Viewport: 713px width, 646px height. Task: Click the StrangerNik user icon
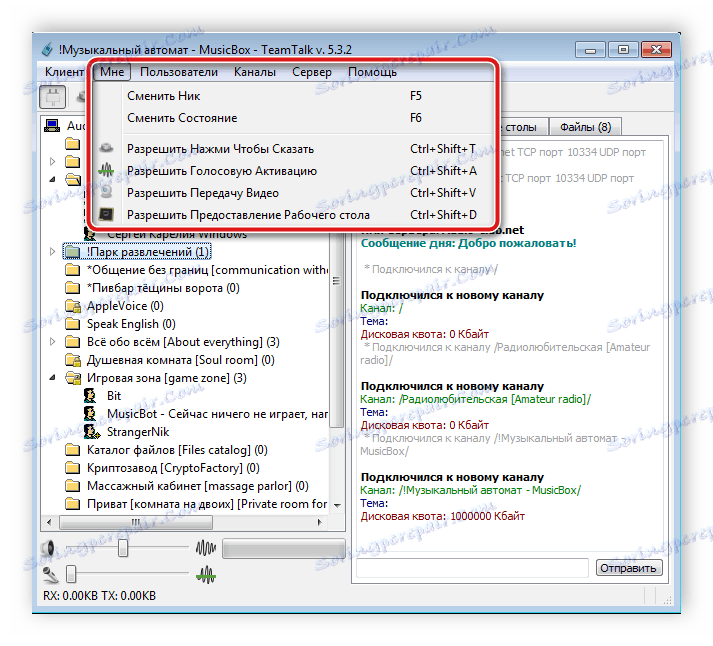tap(91, 431)
